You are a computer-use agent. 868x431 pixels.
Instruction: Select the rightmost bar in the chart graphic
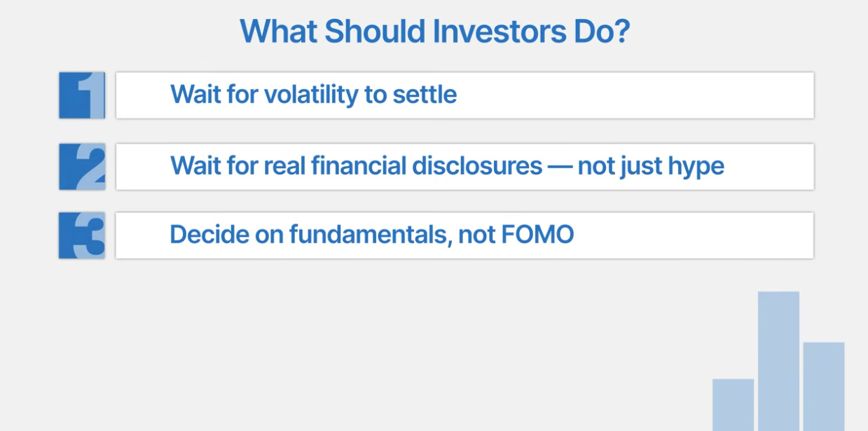coord(824,386)
